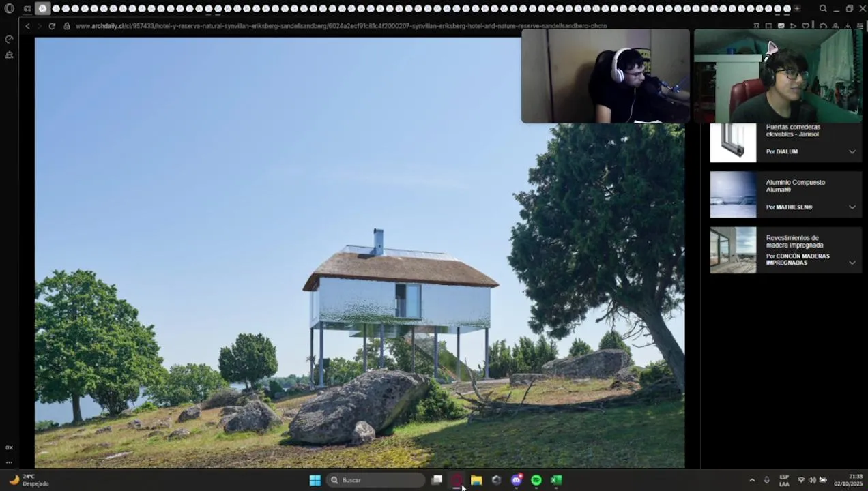Open the Puertas correderas product thumbnail
The width and height of the screenshot is (868, 491).
point(733,143)
